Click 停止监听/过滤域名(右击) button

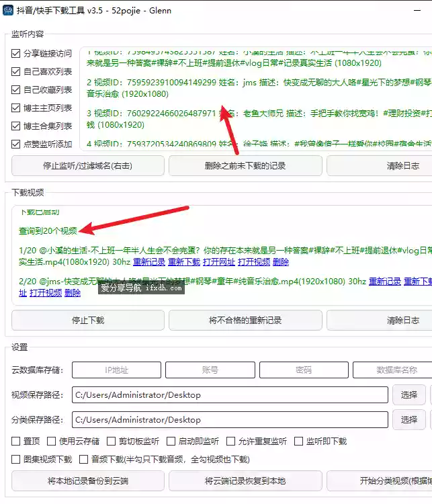pyautogui.click(x=88, y=166)
